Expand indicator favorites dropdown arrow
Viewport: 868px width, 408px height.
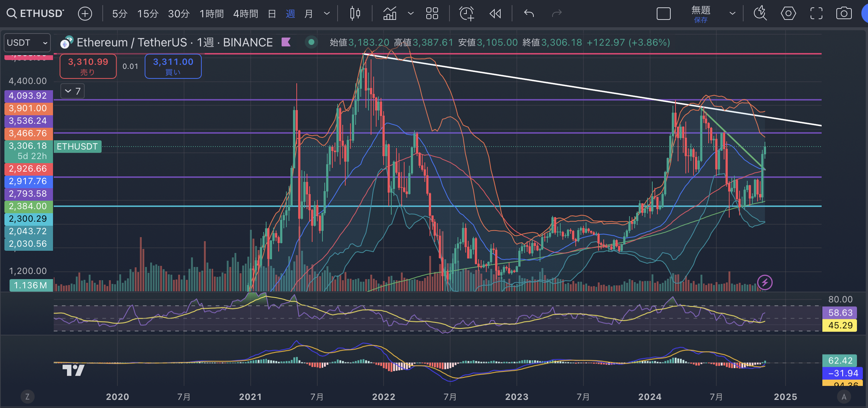411,14
